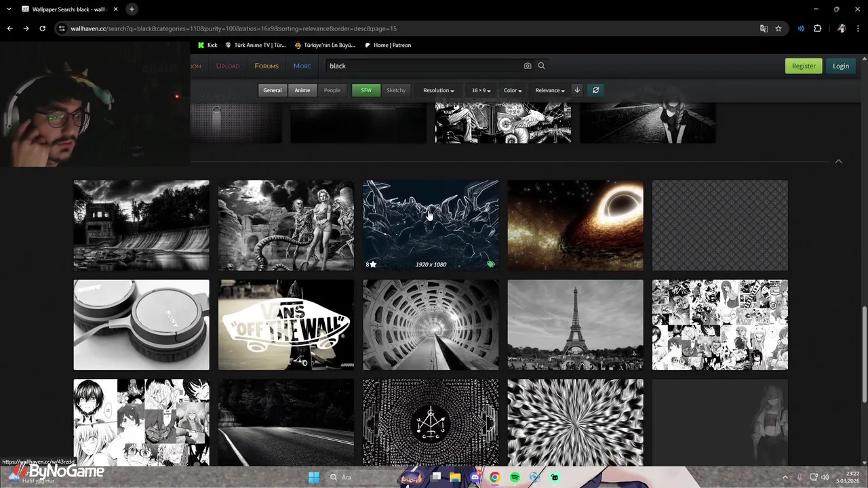
Task: Click the search magnifier icon
Action: [x=541, y=66]
